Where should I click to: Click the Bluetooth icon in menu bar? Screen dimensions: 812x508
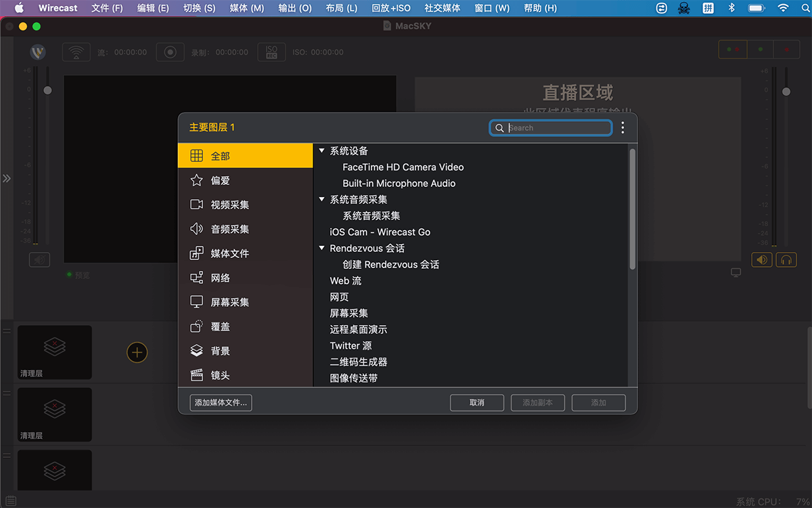[x=731, y=8]
